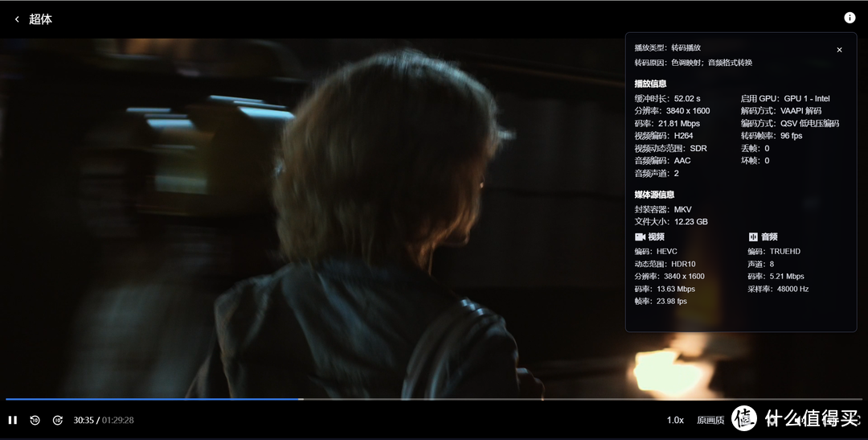Click the progress bar playhead handle

click(x=301, y=399)
